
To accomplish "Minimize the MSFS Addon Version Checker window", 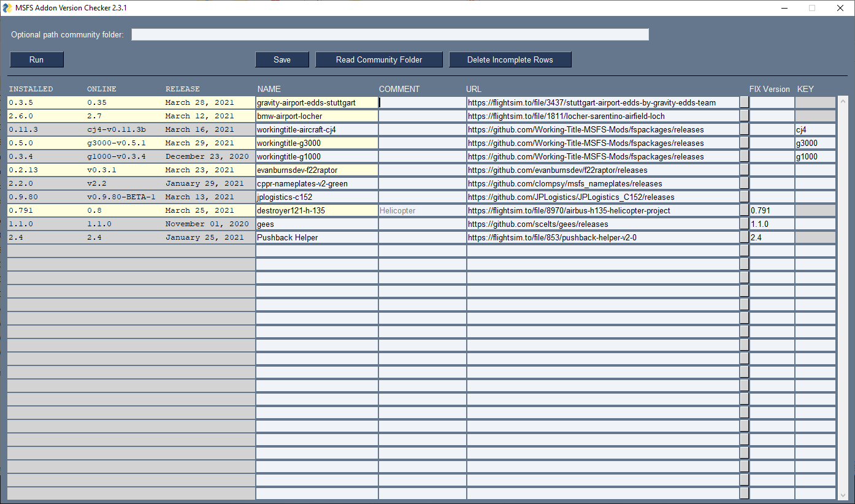I will [784, 8].
